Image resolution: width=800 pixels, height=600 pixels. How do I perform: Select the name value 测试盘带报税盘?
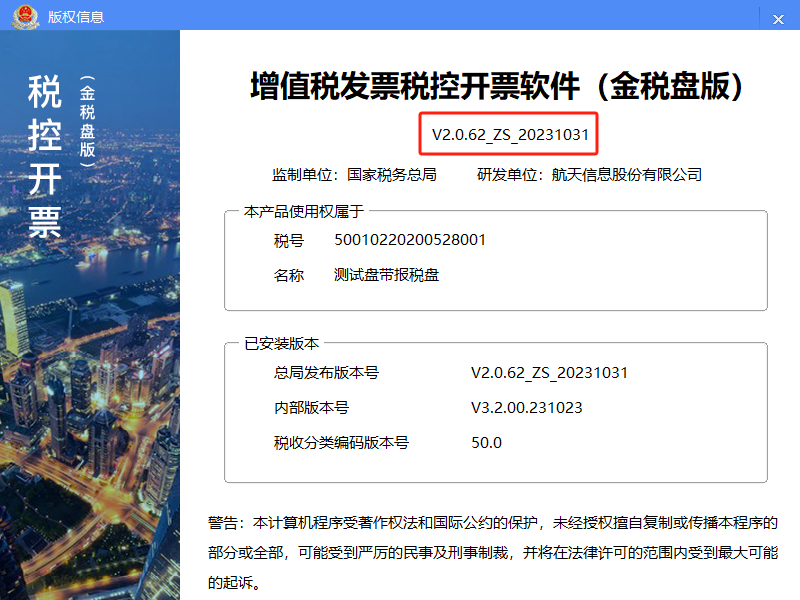[x=386, y=275]
